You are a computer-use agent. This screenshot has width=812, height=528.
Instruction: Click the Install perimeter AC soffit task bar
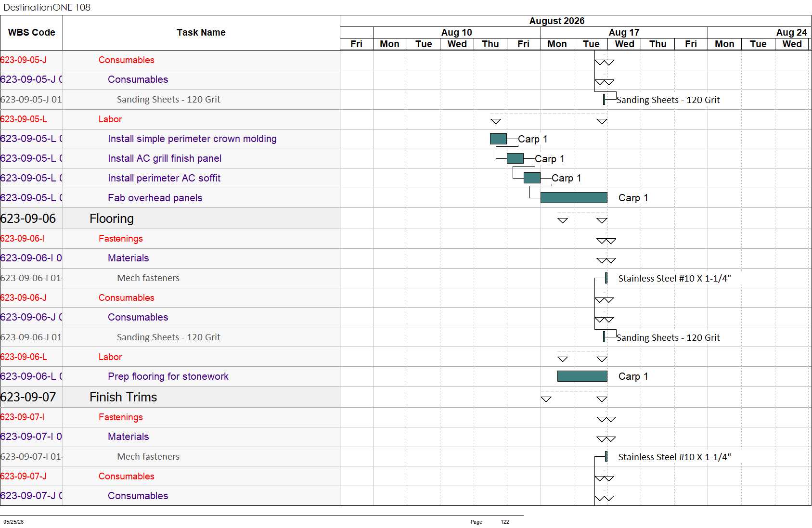[x=532, y=178]
